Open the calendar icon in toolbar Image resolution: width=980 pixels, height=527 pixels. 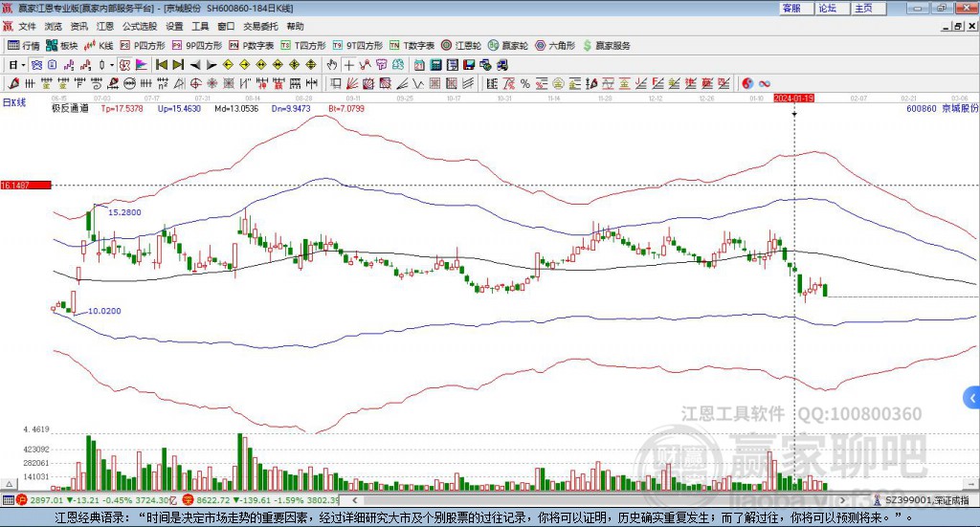click(x=419, y=65)
